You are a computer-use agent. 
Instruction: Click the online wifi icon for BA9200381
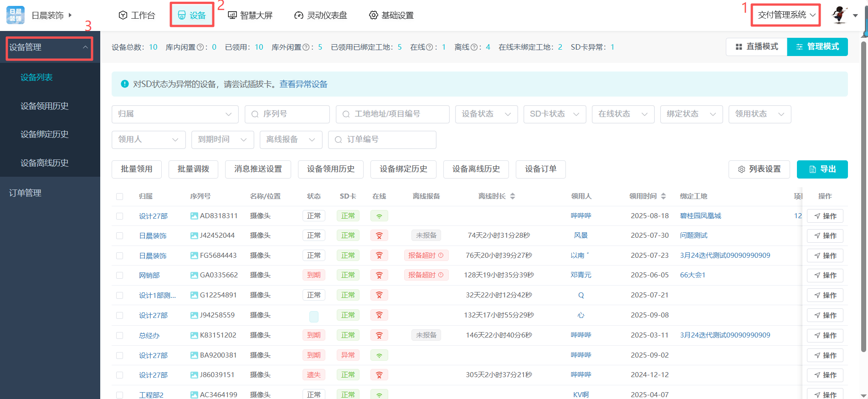(379, 355)
